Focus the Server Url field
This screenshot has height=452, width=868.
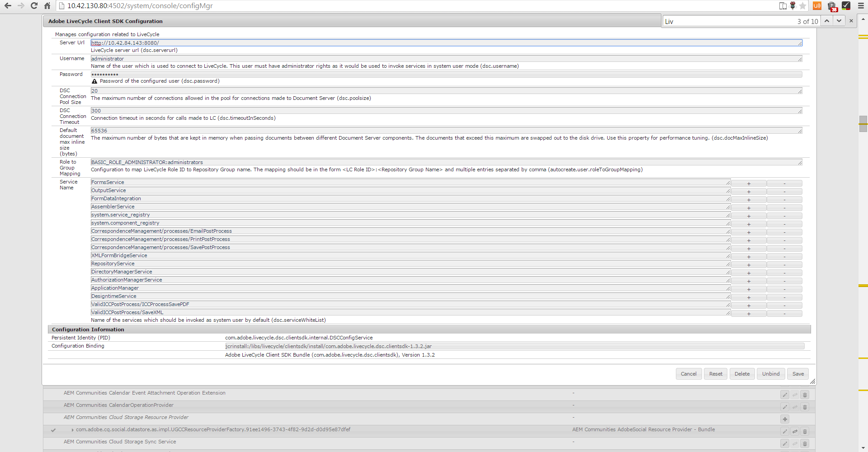coord(447,43)
